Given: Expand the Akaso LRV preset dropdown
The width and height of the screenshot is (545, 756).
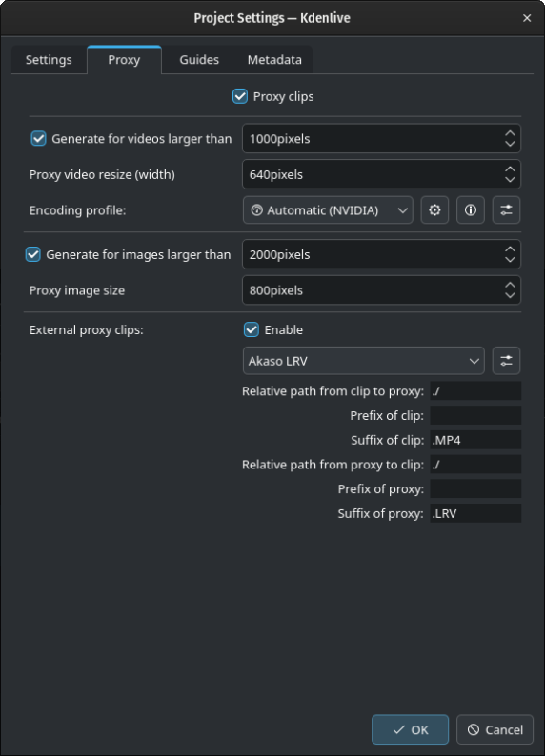Looking at the screenshot, I should click(x=364, y=361).
